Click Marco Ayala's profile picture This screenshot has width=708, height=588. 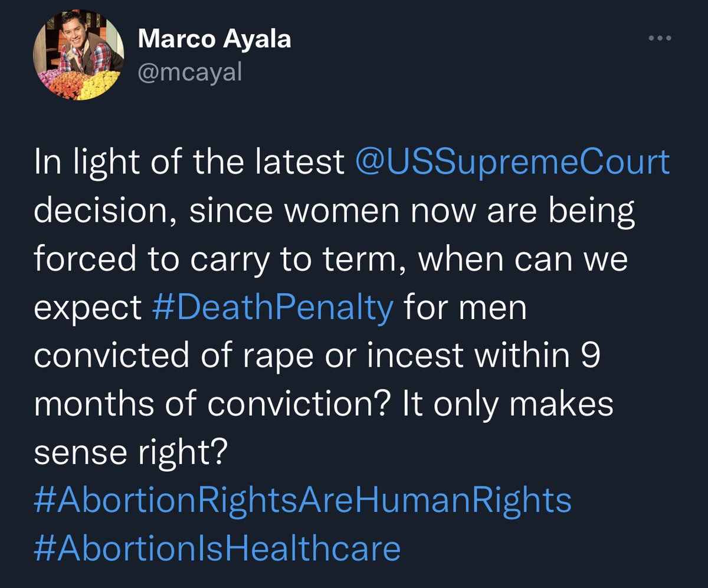tap(79, 56)
